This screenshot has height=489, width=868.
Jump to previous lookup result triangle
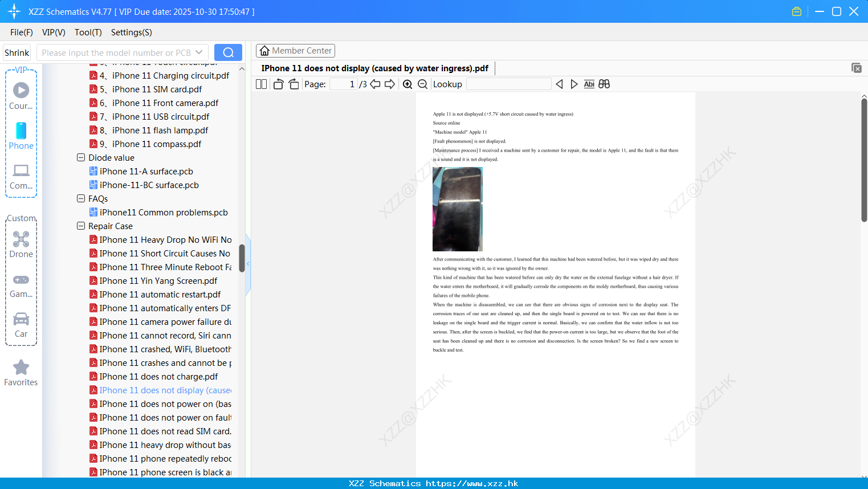[559, 84]
